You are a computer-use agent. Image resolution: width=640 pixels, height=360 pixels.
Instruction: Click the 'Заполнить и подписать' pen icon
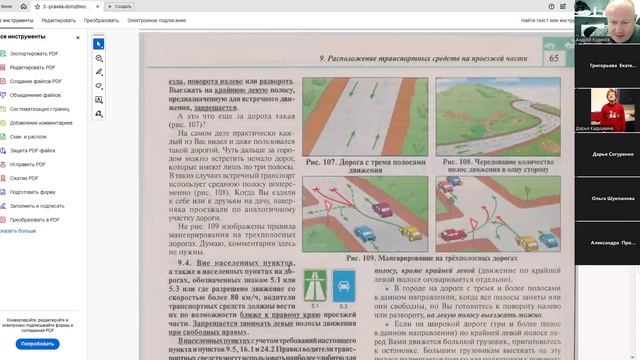(3, 206)
